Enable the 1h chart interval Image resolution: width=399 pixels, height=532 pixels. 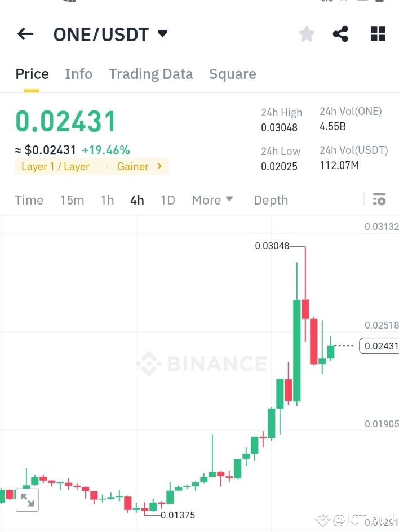(107, 200)
